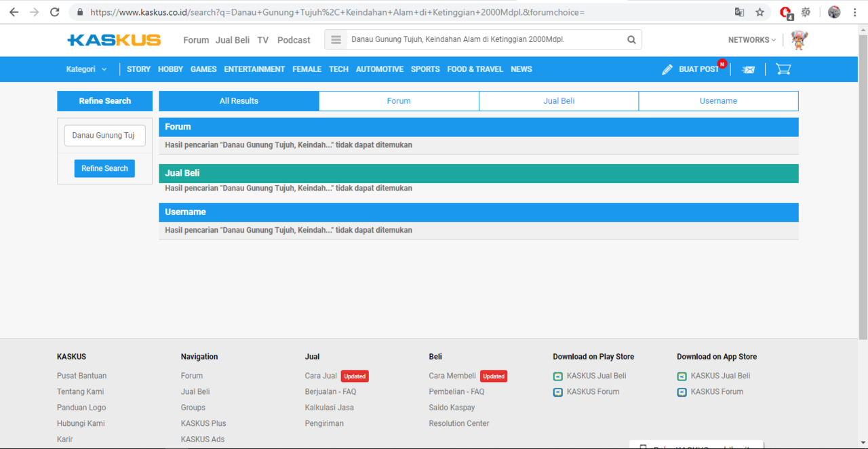Click the BUAT POST button
The height and width of the screenshot is (449, 868).
699,69
